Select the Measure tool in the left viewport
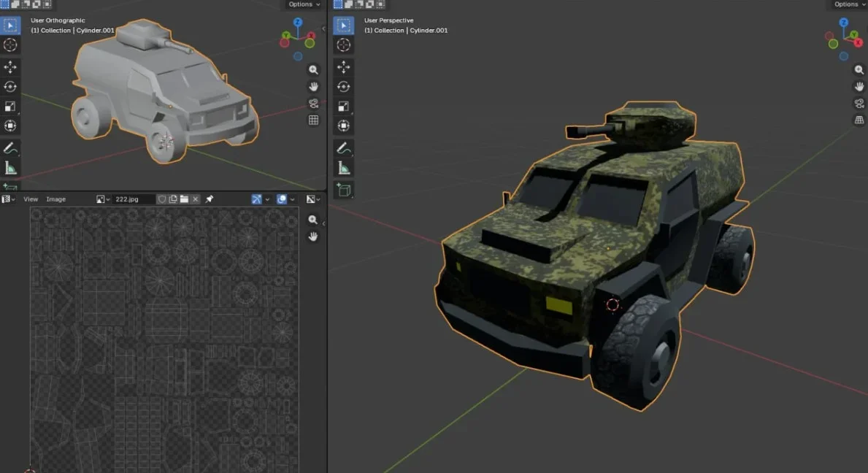The width and height of the screenshot is (868, 473). coord(10,169)
